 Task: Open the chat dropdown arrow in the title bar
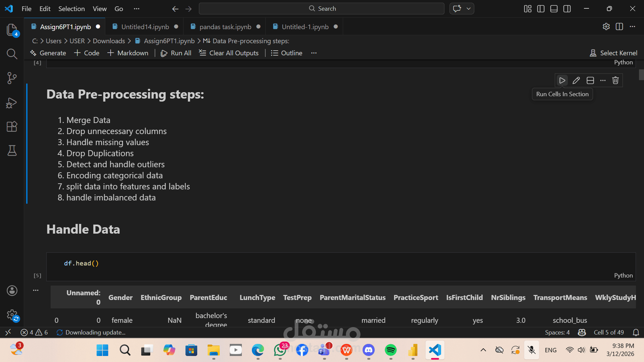point(469,9)
